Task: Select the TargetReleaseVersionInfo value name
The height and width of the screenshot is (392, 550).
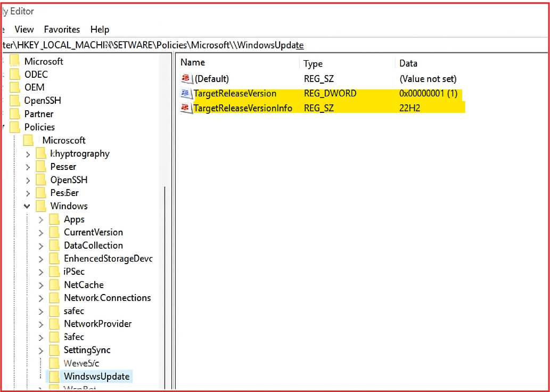Action: click(x=243, y=108)
